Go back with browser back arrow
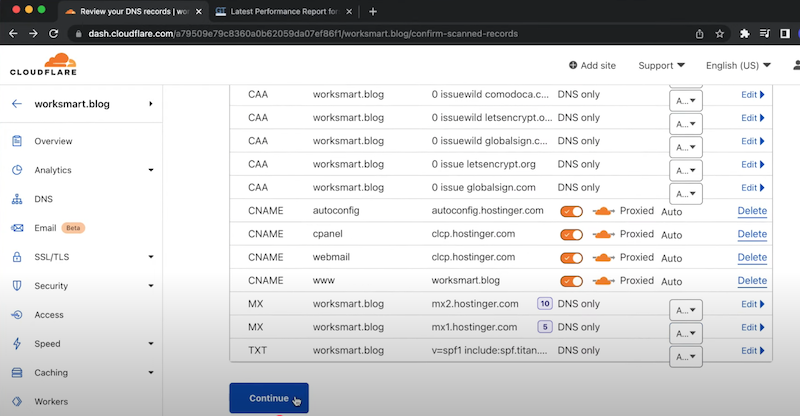Image resolution: width=800 pixels, height=416 pixels. pos(13,34)
